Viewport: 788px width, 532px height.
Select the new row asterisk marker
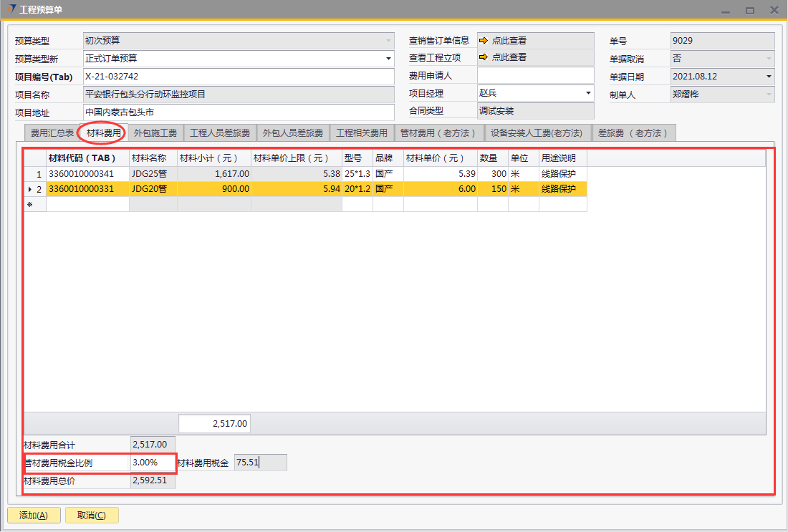(29, 205)
